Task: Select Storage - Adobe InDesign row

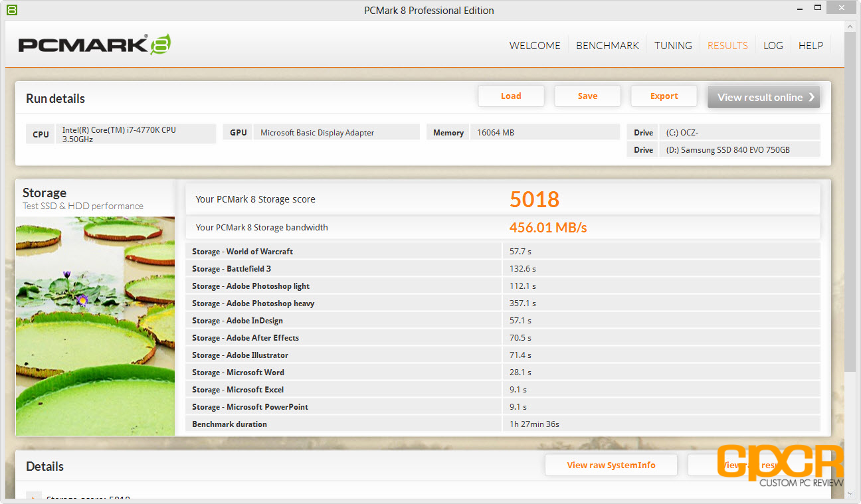Action: pyautogui.click(x=503, y=321)
